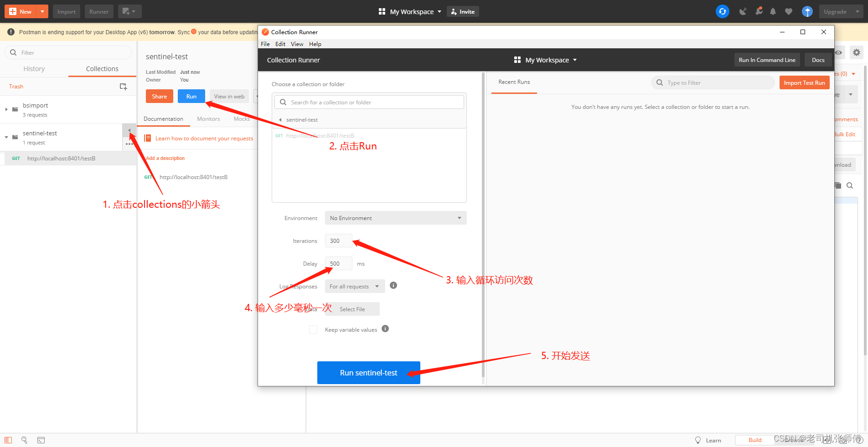868x447 pixels.
Task: Click the info icon beside Log Responses
Action: coord(393,285)
